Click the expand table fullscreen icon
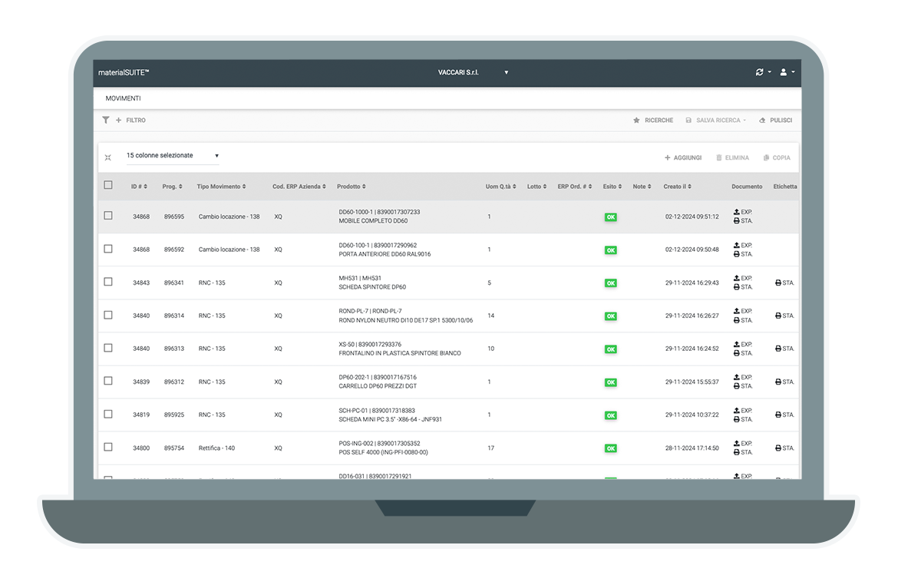Viewport: 898px width, 588px height. click(108, 157)
